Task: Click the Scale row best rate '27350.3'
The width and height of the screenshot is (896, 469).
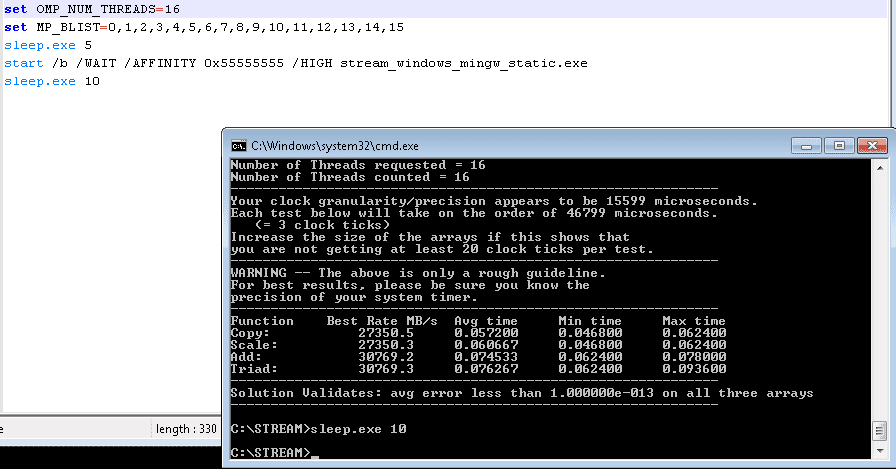Action: click(386, 345)
